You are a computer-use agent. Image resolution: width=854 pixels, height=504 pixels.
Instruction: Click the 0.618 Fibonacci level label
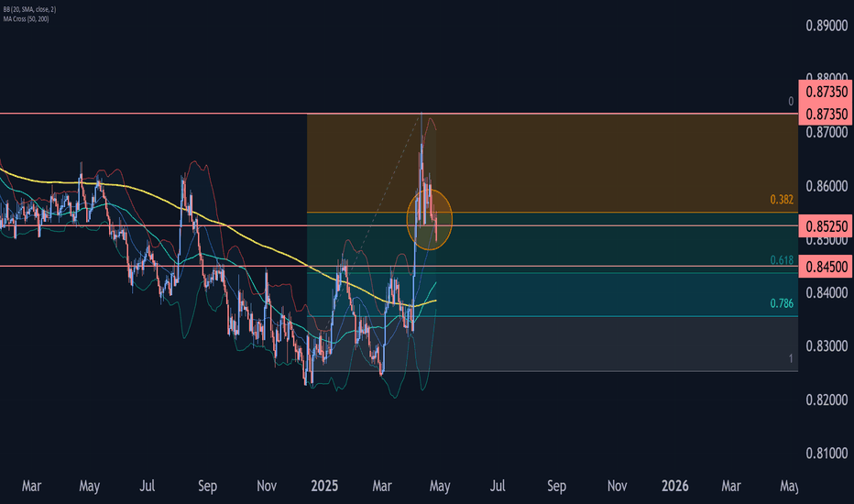click(x=782, y=260)
